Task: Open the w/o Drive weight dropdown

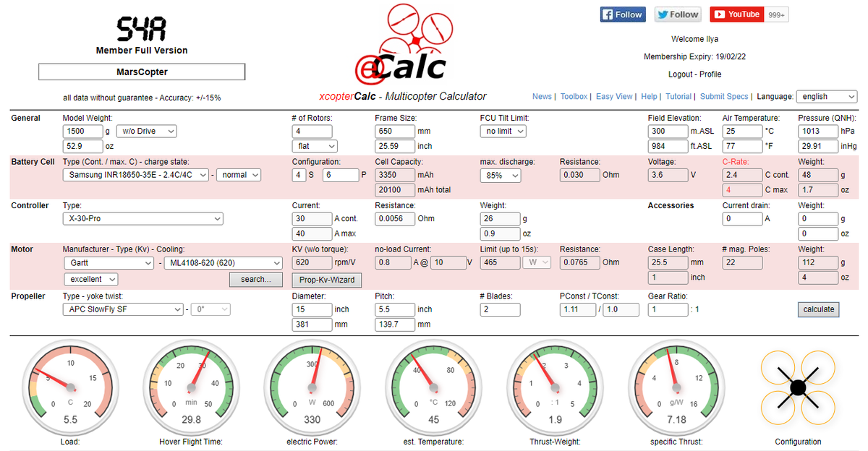Action: (147, 132)
